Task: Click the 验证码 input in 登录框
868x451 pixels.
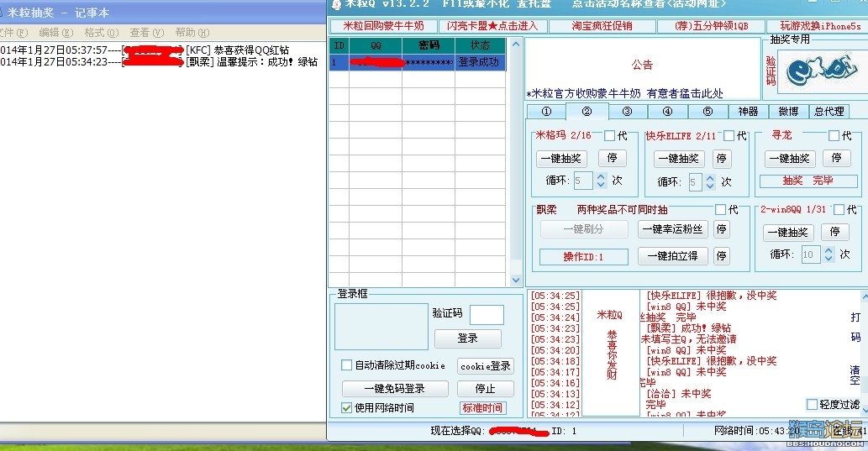Action: pos(487,315)
